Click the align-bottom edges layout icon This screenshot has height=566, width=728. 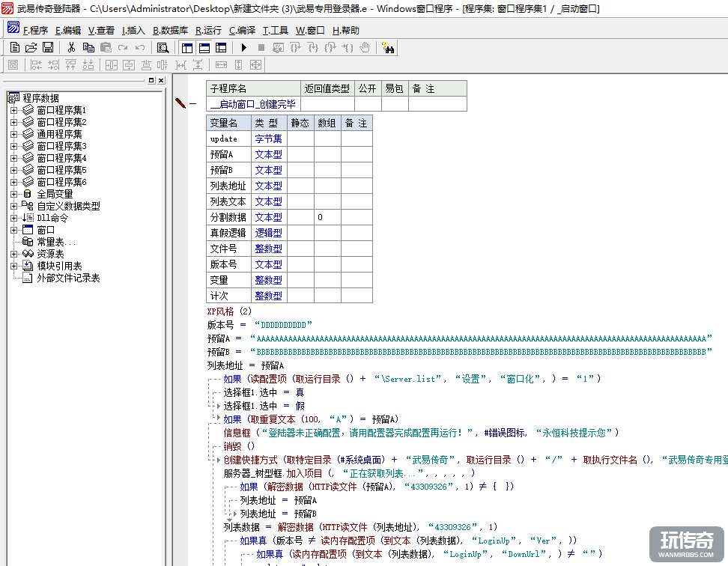(88, 65)
